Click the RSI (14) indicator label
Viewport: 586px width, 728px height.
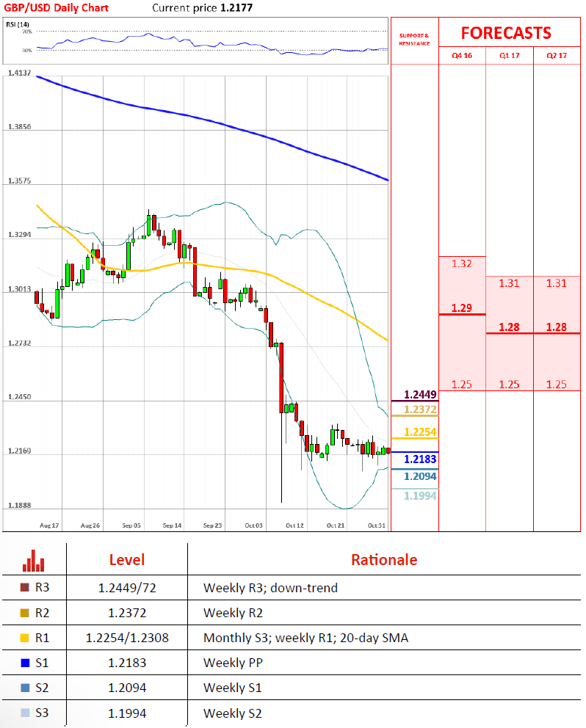(18, 24)
